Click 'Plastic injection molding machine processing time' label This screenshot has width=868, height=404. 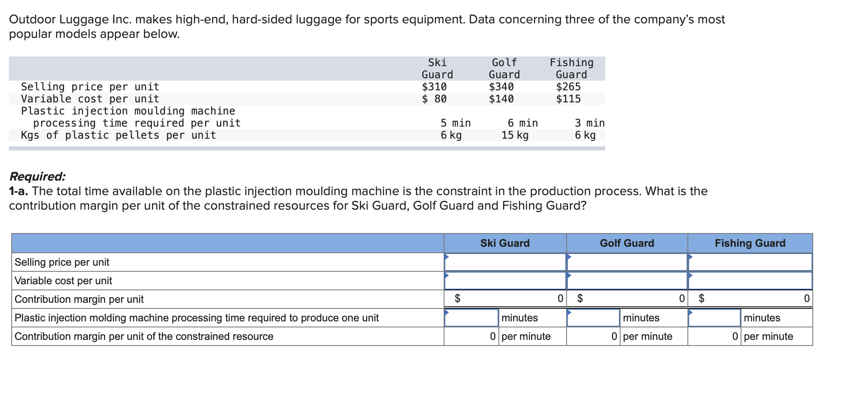click(197, 318)
